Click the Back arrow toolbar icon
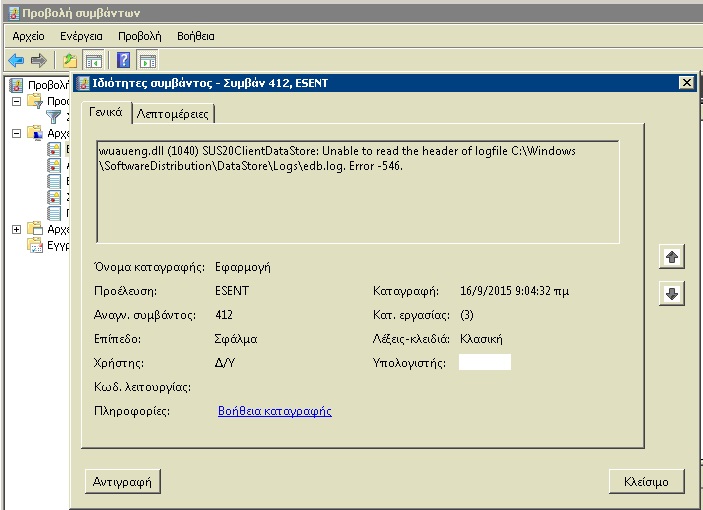 pyautogui.click(x=16, y=60)
